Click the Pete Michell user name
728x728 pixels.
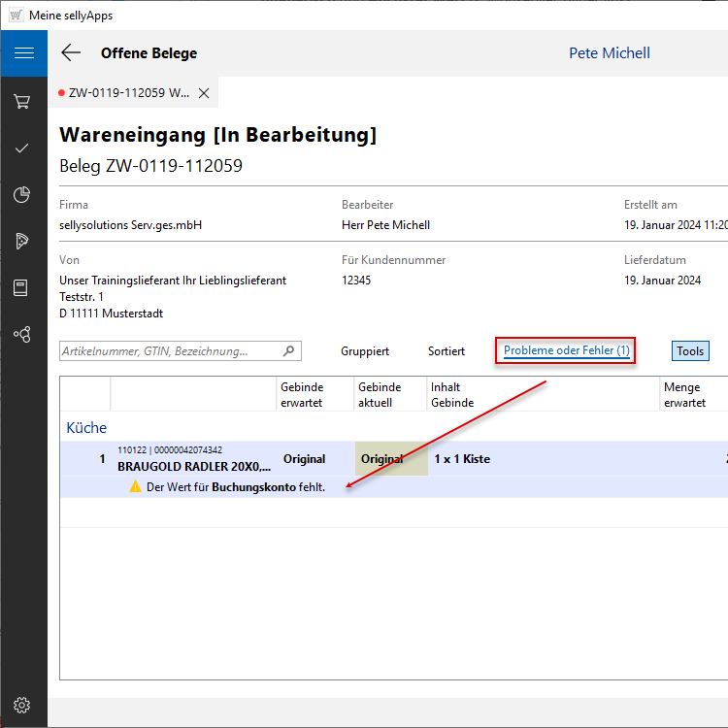tap(609, 53)
